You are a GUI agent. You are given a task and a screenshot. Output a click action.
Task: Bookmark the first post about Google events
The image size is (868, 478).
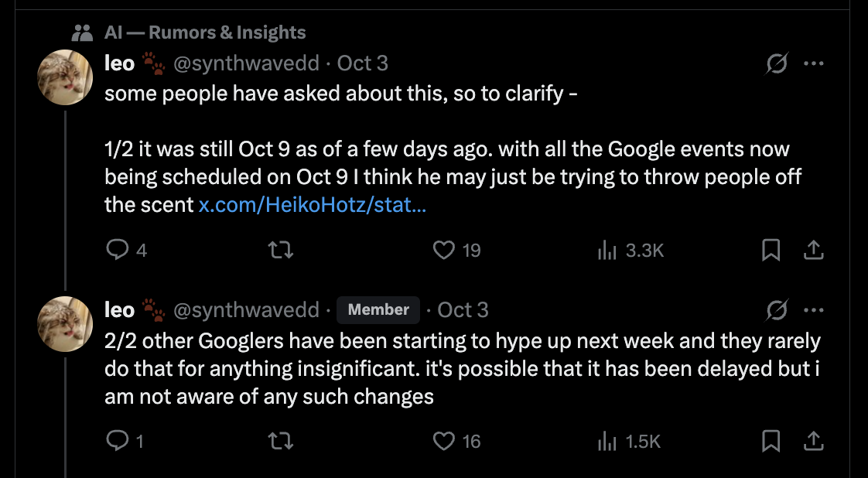click(771, 250)
